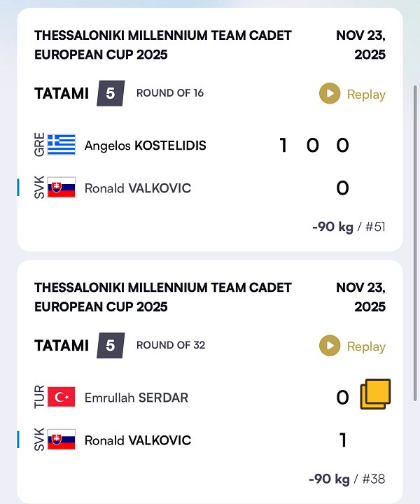Click Kostelidis score 1 0 0
This screenshot has height=504, width=420.
click(x=314, y=146)
